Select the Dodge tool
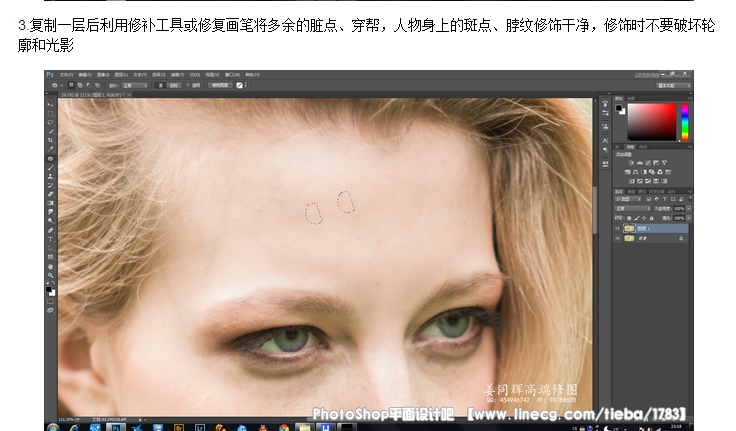This screenshot has height=431, width=736. point(50,221)
